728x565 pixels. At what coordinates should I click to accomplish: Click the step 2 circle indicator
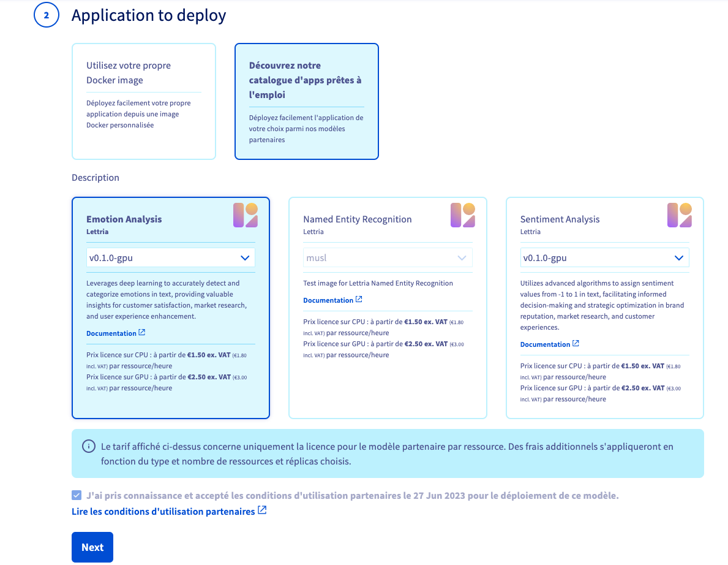coord(47,15)
